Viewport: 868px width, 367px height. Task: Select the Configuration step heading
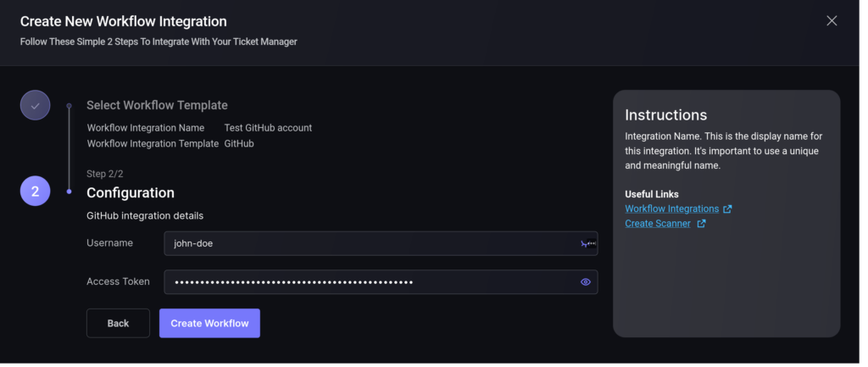pos(131,192)
